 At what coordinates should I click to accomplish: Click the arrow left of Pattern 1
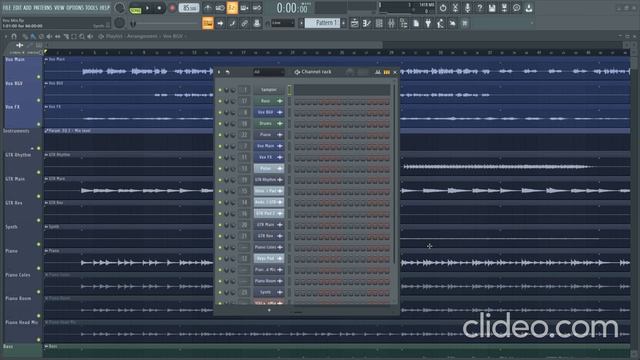tap(301, 23)
